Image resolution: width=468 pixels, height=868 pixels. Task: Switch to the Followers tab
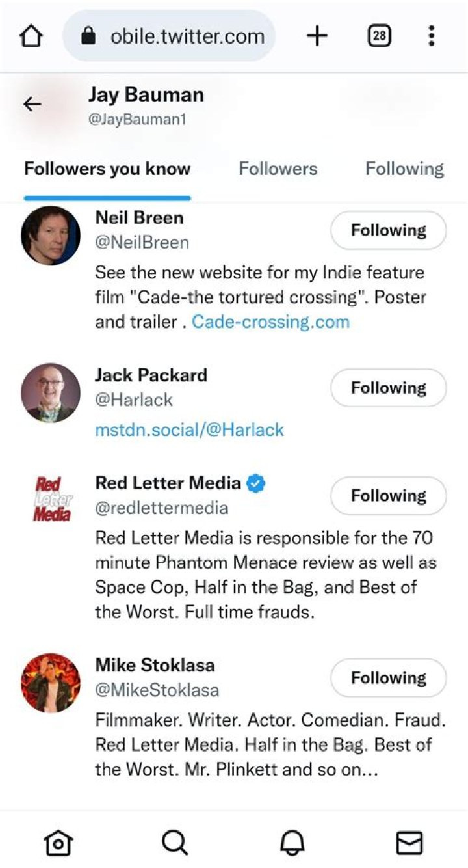278,169
